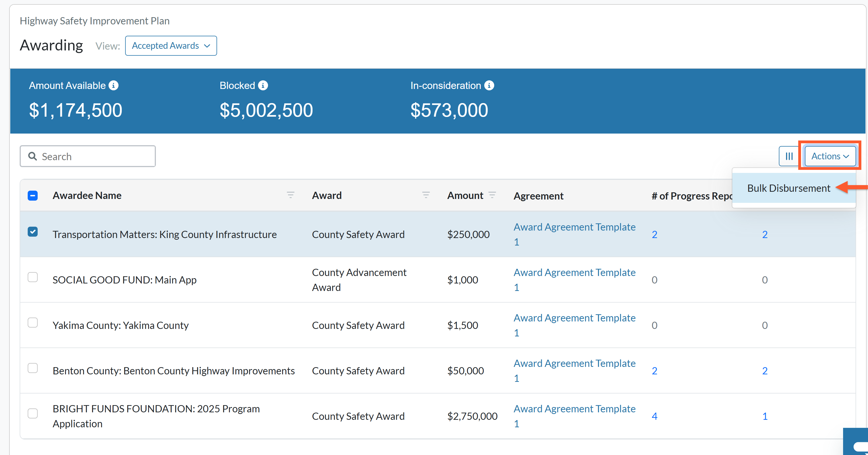Open Benton County's Award Agreement Template link
The width and height of the screenshot is (868, 455).
pos(574,371)
